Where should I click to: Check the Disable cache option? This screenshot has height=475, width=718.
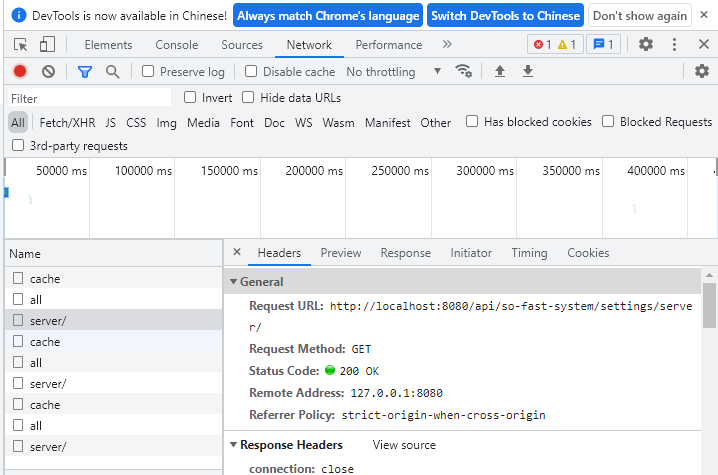(251, 72)
